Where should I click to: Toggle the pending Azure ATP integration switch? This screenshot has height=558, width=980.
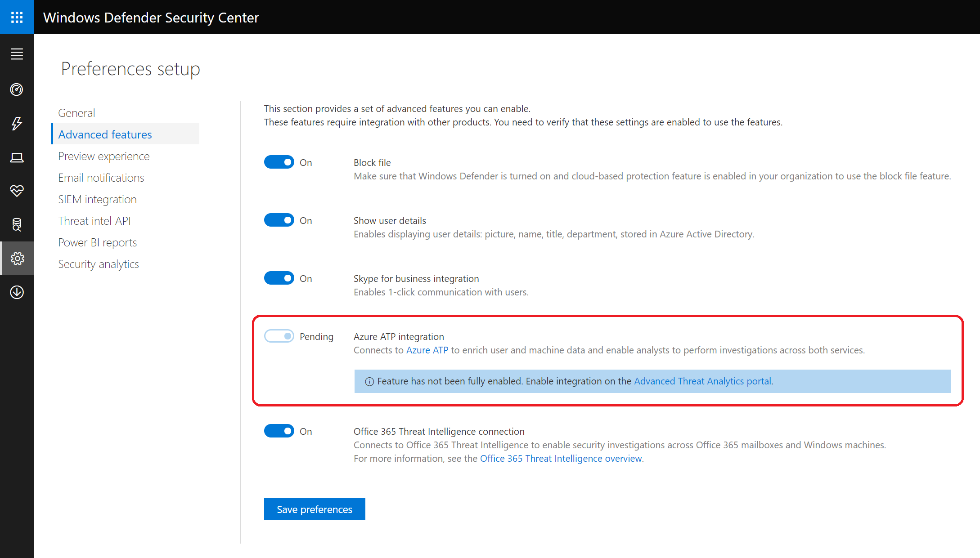pyautogui.click(x=279, y=336)
